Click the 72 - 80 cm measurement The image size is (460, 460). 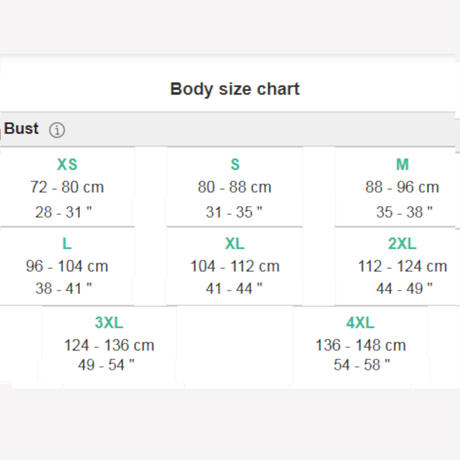point(67,187)
